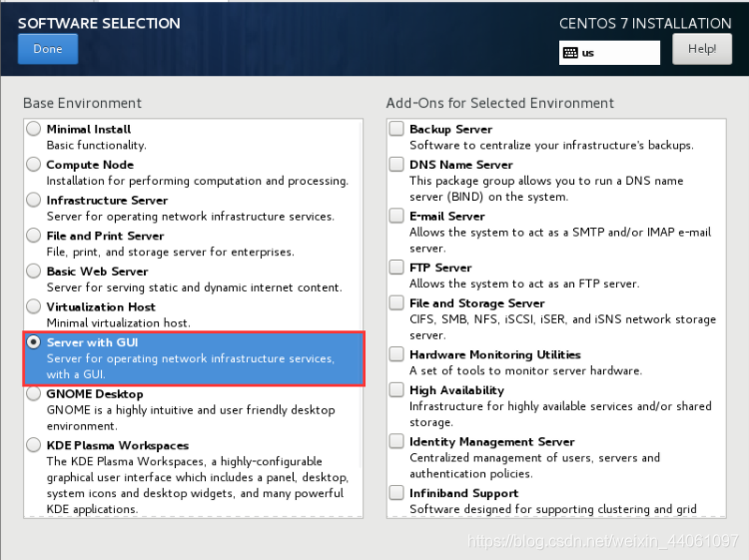Pick Virtualization Host radio button

click(33, 306)
